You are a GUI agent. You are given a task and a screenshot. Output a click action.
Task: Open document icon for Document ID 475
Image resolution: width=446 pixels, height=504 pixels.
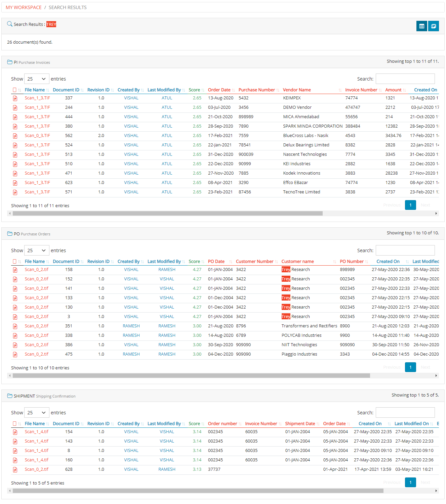pyautogui.click(x=15, y=355)
